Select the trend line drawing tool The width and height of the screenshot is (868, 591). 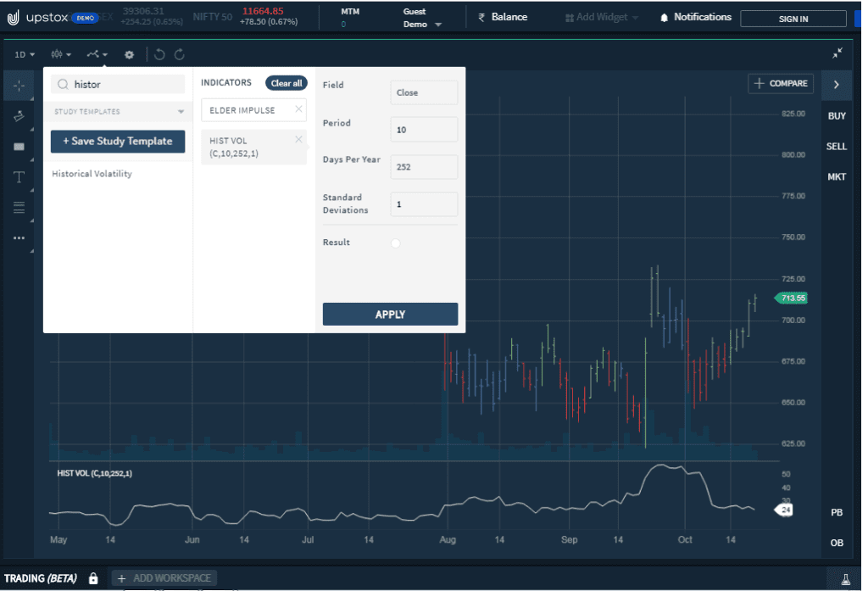point(18,115)
